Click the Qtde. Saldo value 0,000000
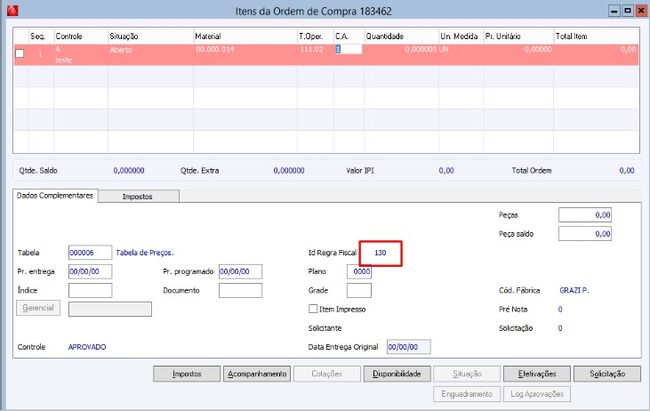The image size is (650, 411). tap(129, 170)
